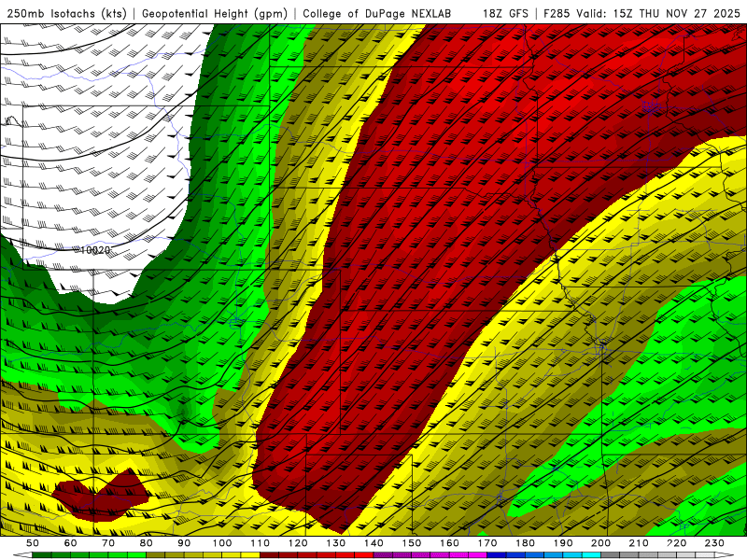Click the colorbar label 220

coord(677,543)
